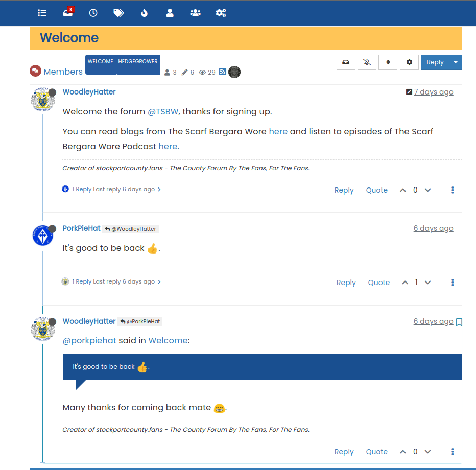Open recent topics clock icon

click(x=93, y=13)
